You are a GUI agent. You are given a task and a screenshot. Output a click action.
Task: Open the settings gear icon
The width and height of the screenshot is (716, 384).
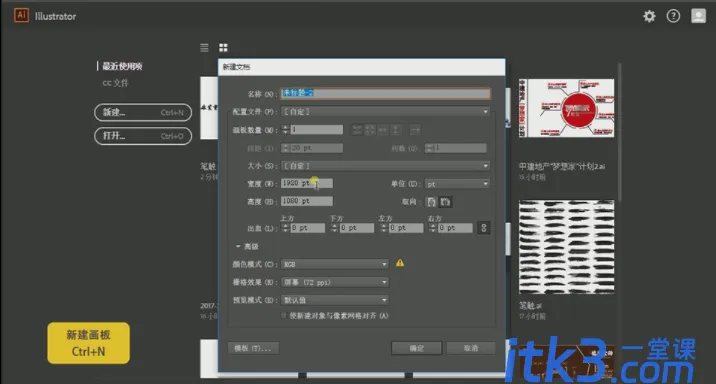pyautogui.click(x=649, y=16)
